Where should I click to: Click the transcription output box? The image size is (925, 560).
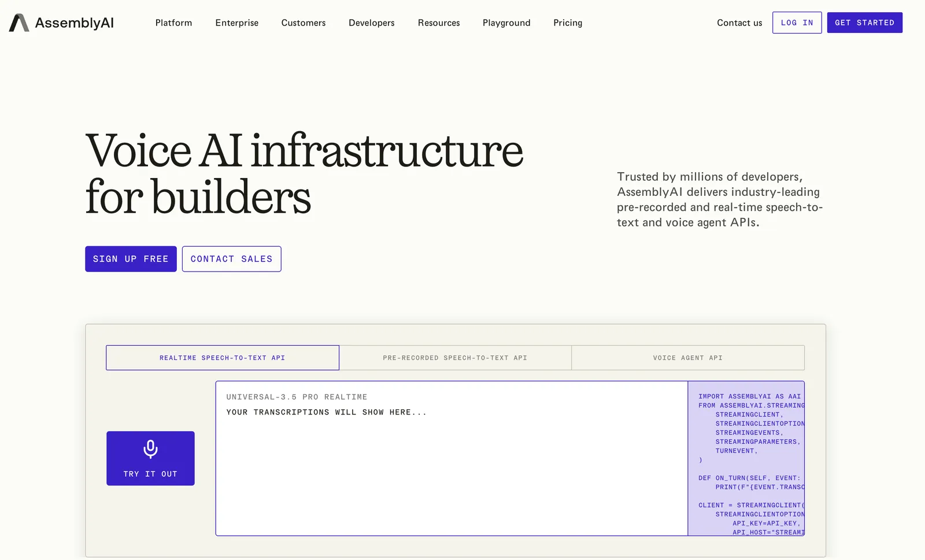tap(452, 458)
